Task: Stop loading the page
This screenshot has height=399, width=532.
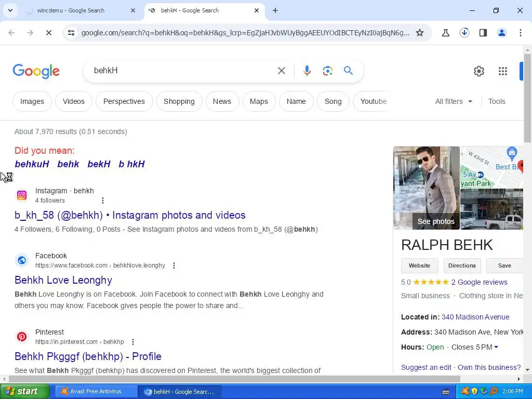Action: tap(49, 33)
